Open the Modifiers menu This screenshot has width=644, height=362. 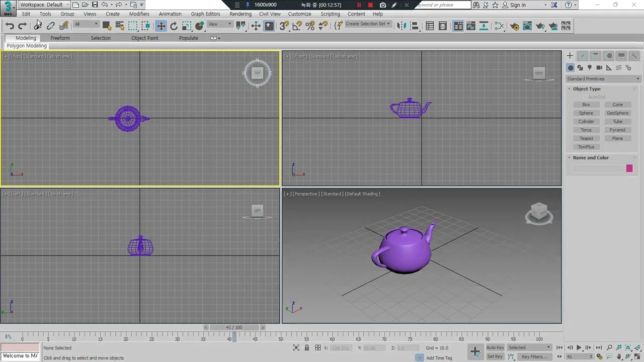tap(139, 14)
